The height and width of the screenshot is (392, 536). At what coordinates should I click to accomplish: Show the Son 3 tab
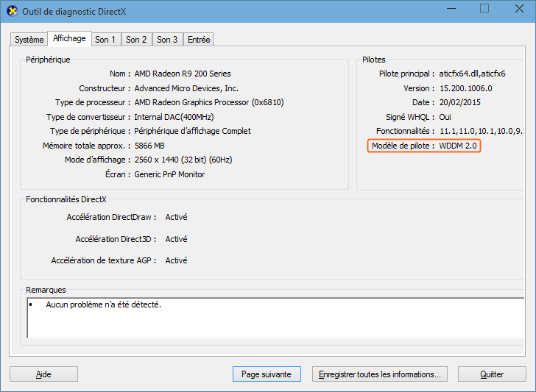(x=167, y=40)
